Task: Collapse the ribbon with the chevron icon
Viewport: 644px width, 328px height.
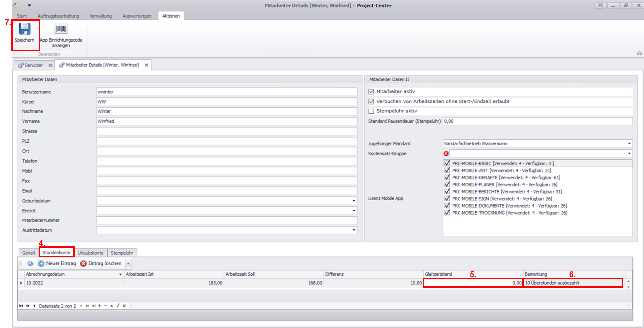Action: click(x=639, y=53)
